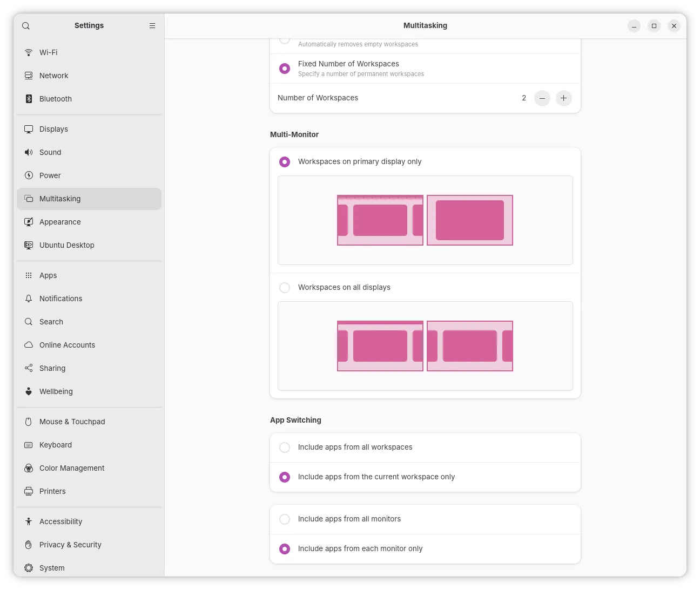
Task: Select Include apps from all monitors
Action: (x=285, y=519)
